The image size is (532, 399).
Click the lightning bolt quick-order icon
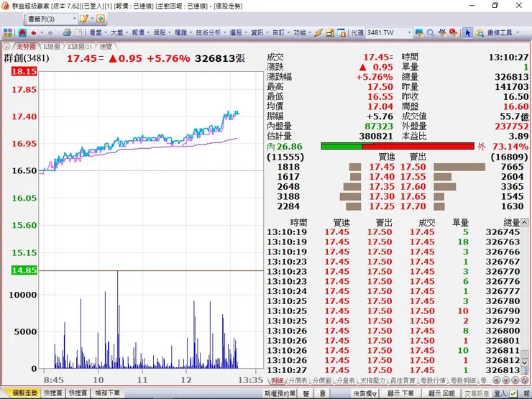point(318,32)
